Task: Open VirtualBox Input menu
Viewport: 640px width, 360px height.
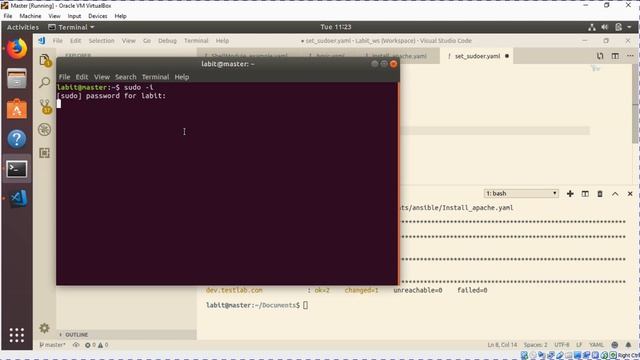Action: click(74, 16)
